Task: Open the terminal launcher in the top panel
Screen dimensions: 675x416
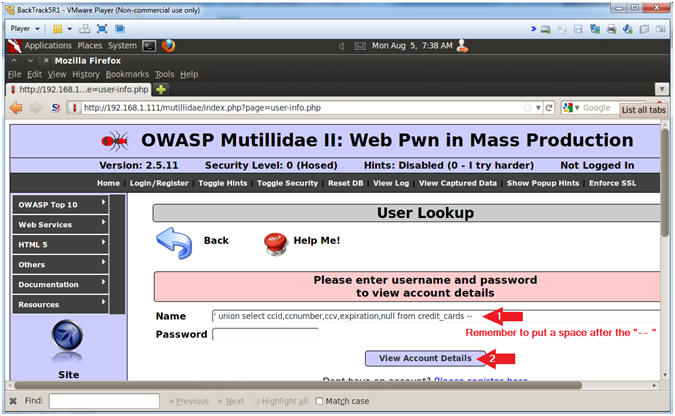Action: [149, 46]
